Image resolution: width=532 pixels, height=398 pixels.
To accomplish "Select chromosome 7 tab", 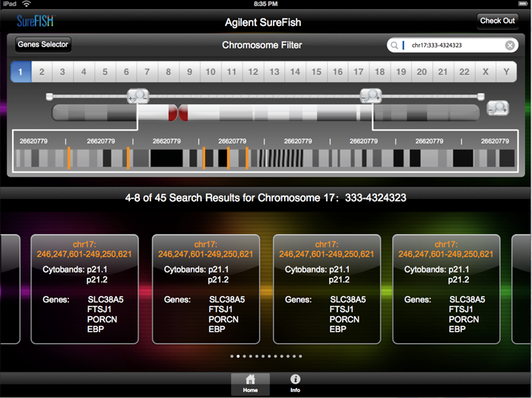I will click(x=147, y=72).
